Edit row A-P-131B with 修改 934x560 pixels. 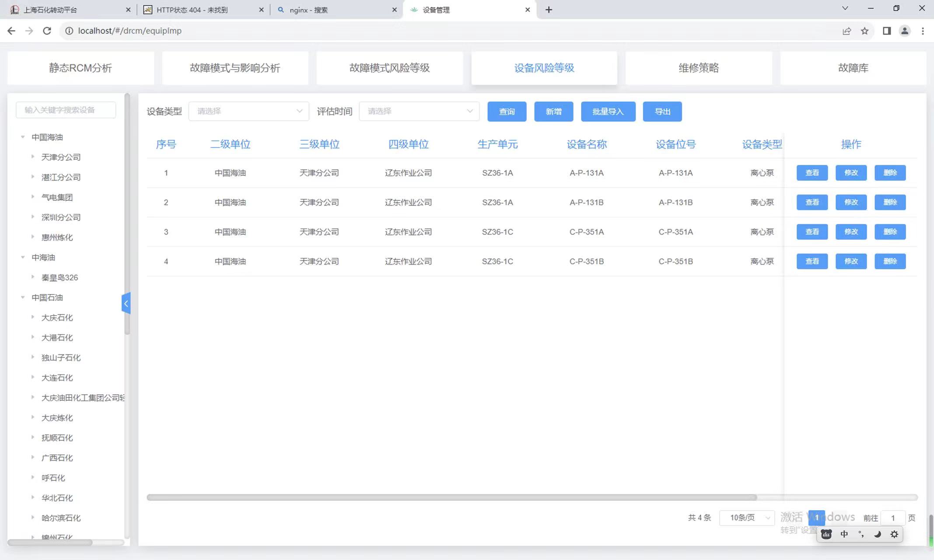tap(851, 202)
